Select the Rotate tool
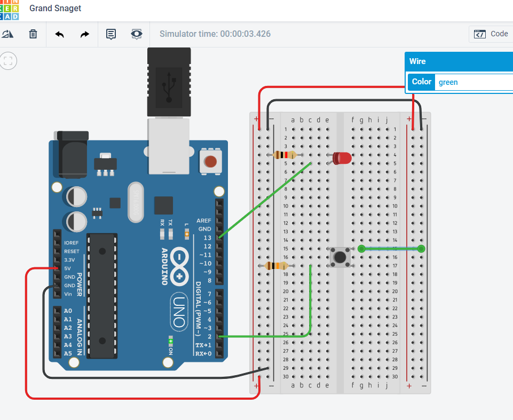This screenshot has height=420, width=513. 7,34
